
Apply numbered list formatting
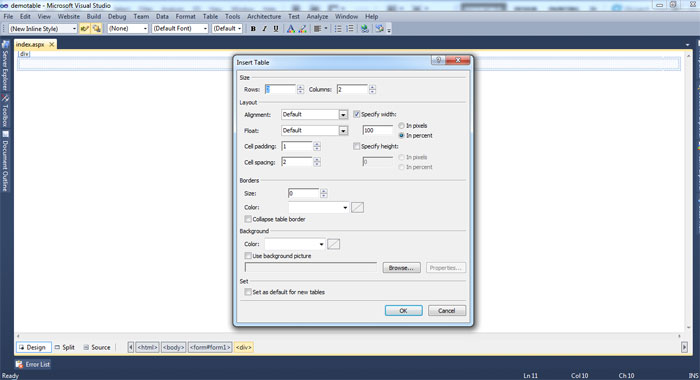tap(350, 29)
